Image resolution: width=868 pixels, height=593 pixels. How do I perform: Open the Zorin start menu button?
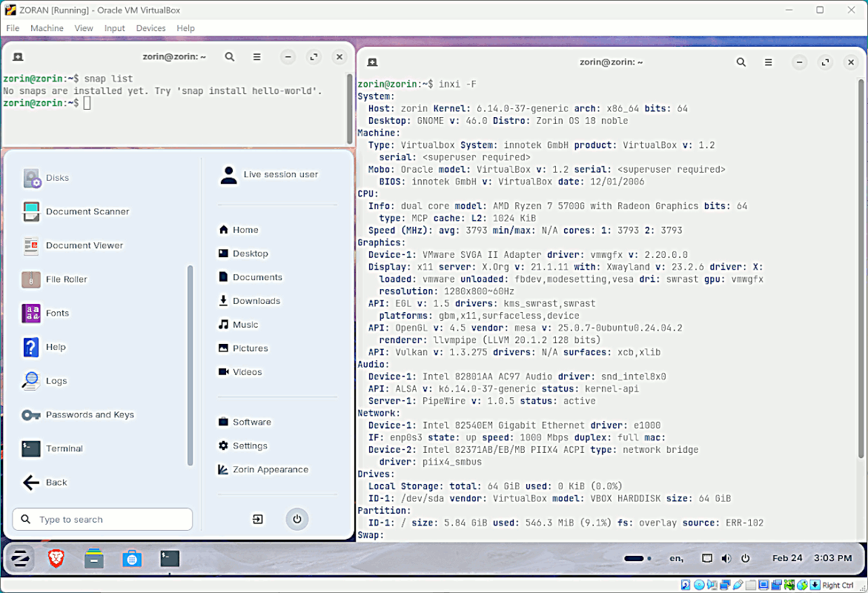(x=20, y=558)
